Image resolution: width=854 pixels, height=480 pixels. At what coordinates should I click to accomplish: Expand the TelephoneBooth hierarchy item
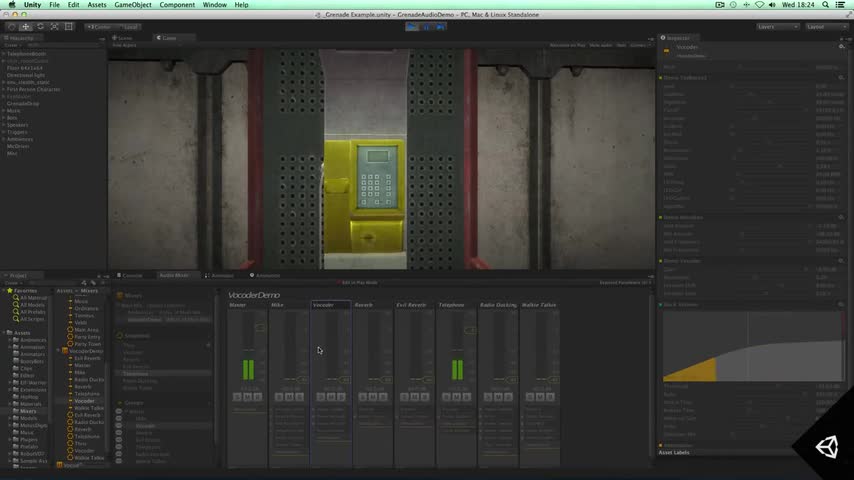5,53
